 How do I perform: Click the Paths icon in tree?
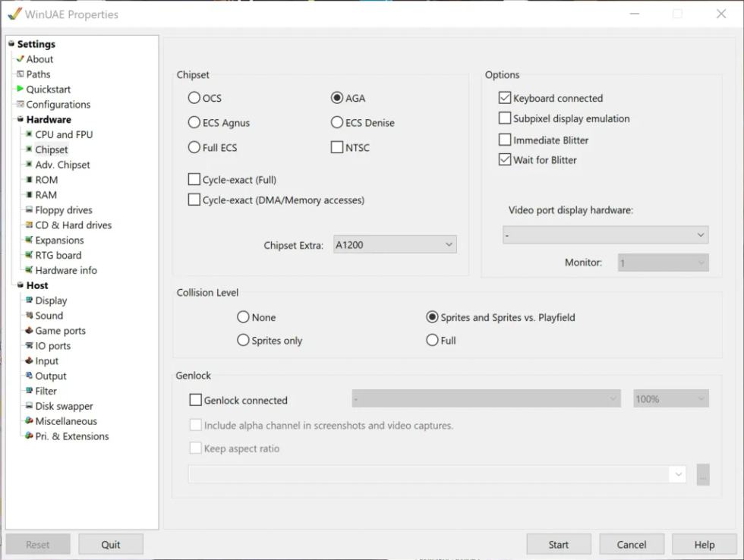pos(20,74)
